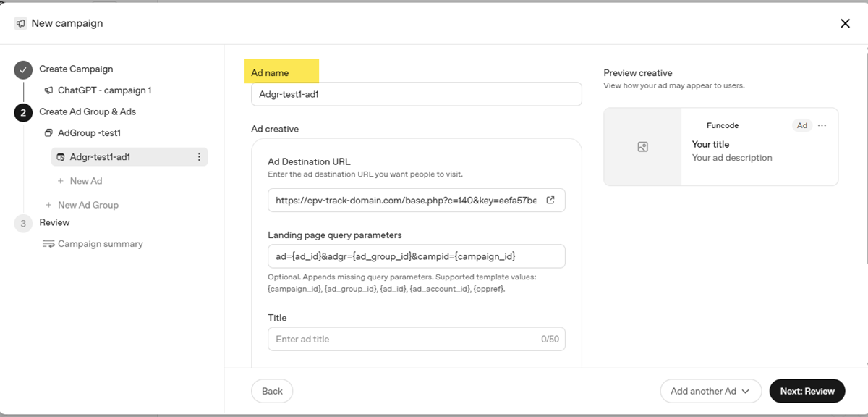Click plus icon beside New Ad
Viewport: 868px width, 417px height.
tap(61, 181)
